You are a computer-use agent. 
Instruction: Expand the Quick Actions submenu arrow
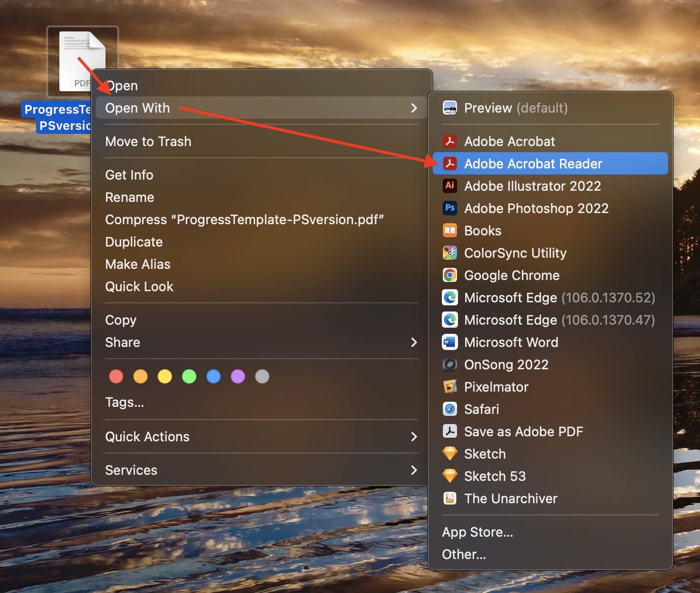(x=414, y=437)
